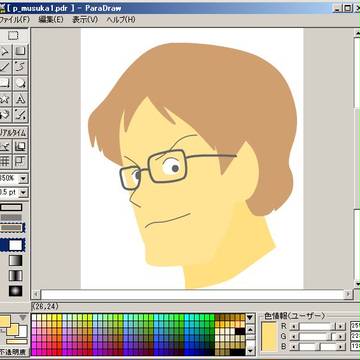Open the line width pt dropdown
360x360 pixels.
pos(23,192)
